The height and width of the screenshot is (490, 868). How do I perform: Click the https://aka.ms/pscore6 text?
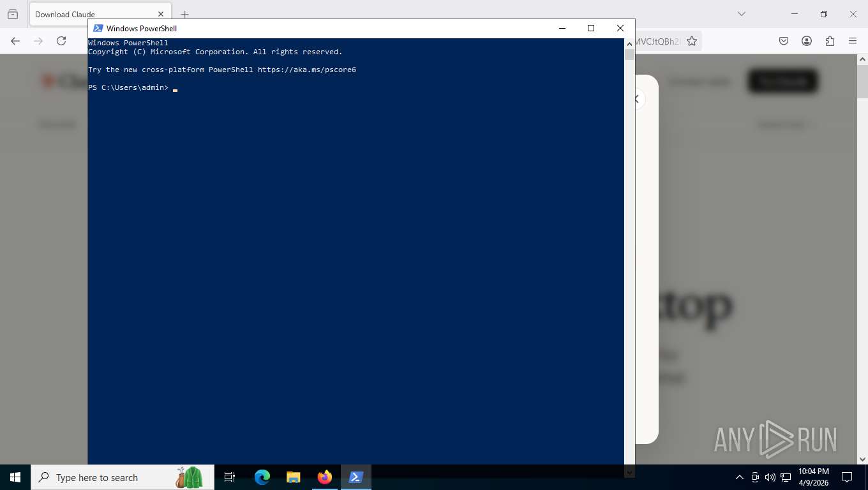coord(307,70)
